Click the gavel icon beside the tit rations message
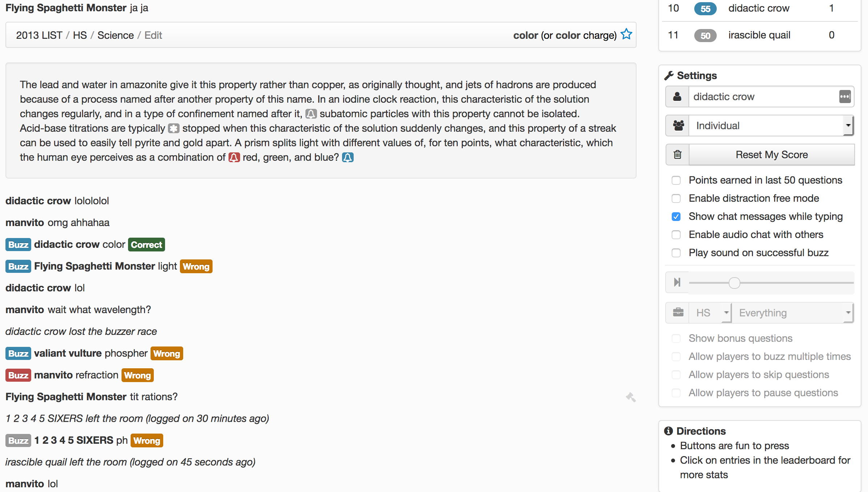The height and width of the screenshot is (492, 868). pos(631,397)
